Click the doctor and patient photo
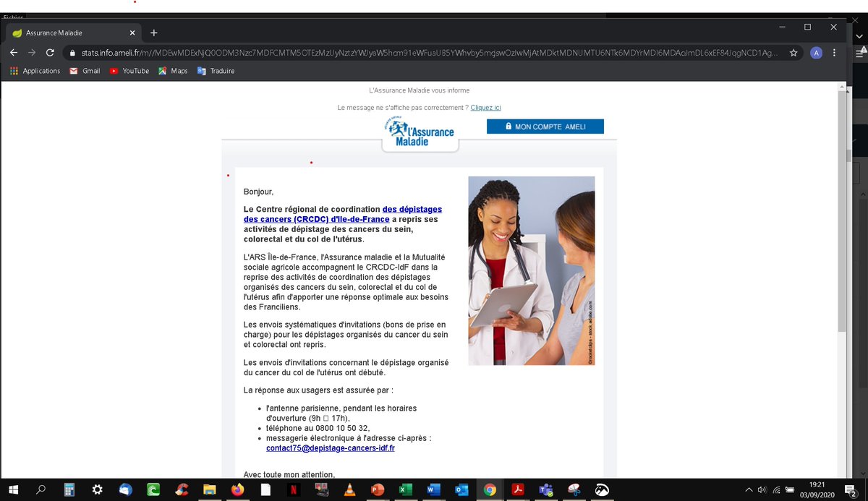Screen dimensions: 868x501 (x=532, y=270)
